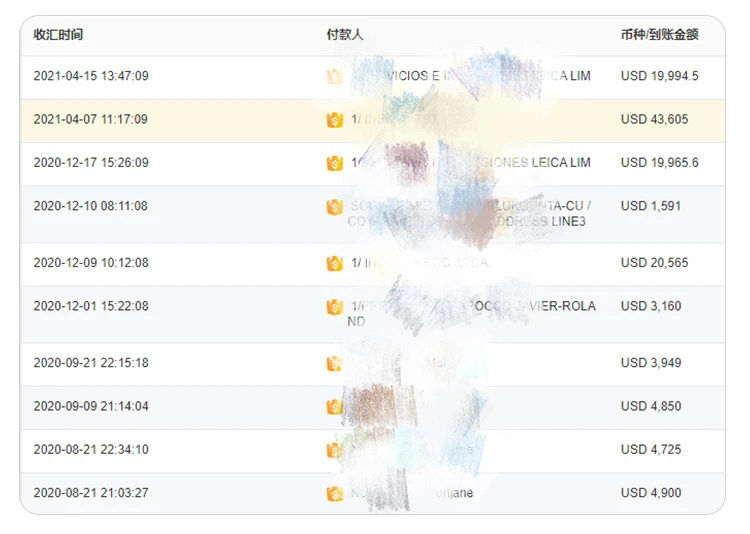Click the USD 4,900 amount
Viewport: 750px width, 534px height.
650,493
